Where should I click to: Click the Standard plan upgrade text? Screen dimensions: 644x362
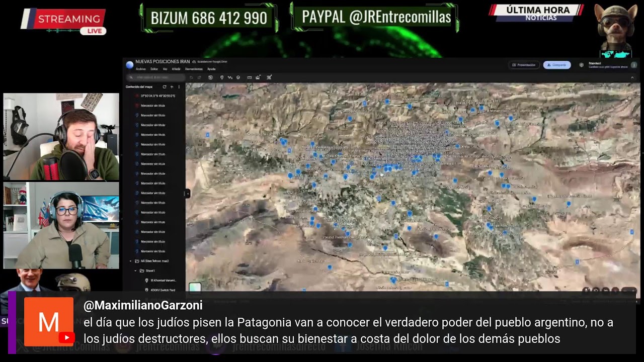(608, 67)
